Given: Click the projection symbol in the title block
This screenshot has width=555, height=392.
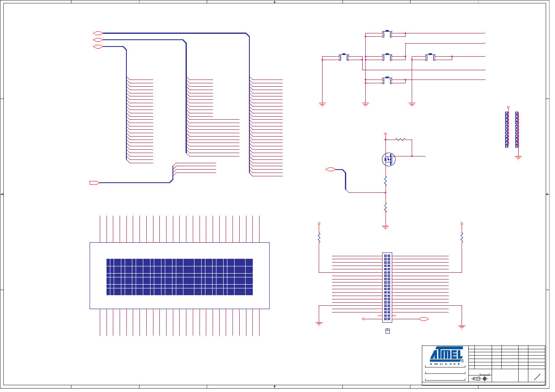Looking at the screenshot, I should (x=480, y=378).
